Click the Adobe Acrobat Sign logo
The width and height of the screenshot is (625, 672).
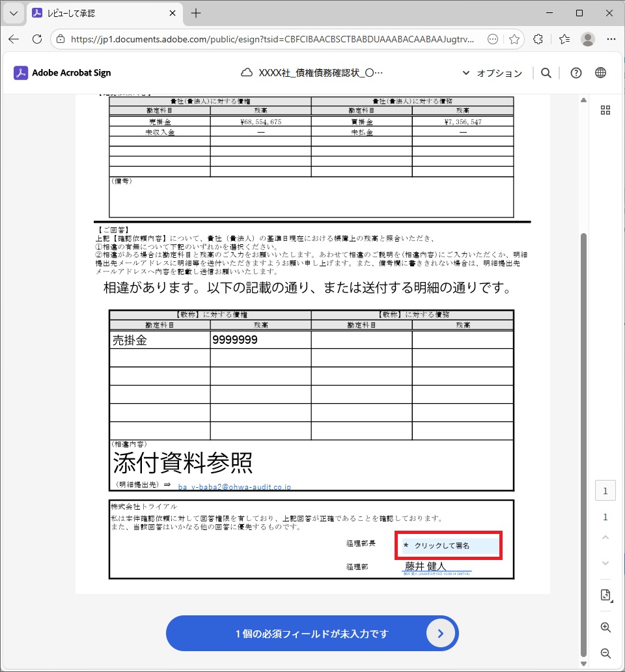pyautogui.click(x=62, y=73)
